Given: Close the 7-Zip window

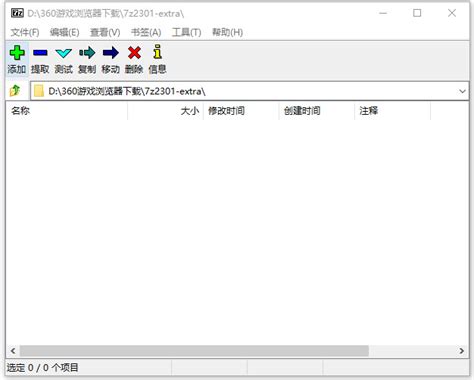Looking at the screenshot, I should click(x=452, y=13).
